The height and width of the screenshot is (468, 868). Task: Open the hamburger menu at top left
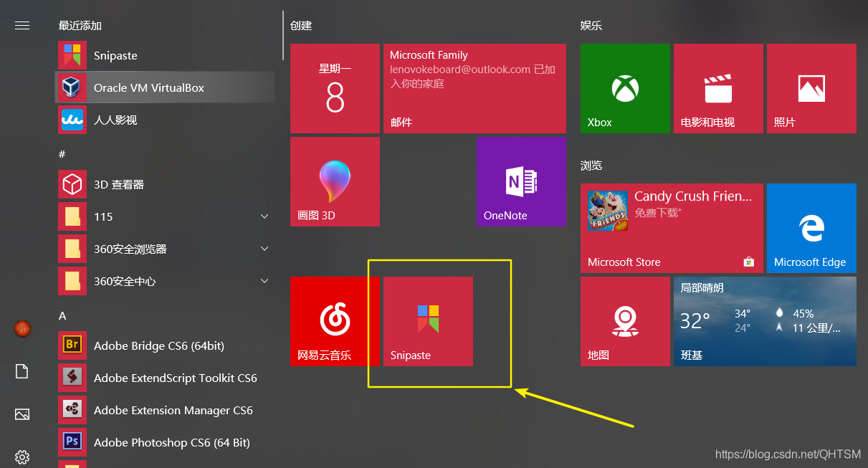pyautogui.click(x=22, y=25)
